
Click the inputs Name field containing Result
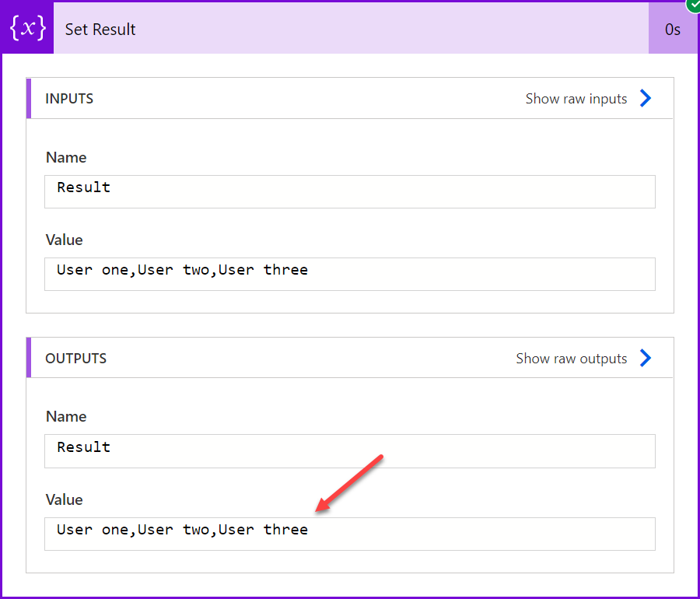(350, 191)
